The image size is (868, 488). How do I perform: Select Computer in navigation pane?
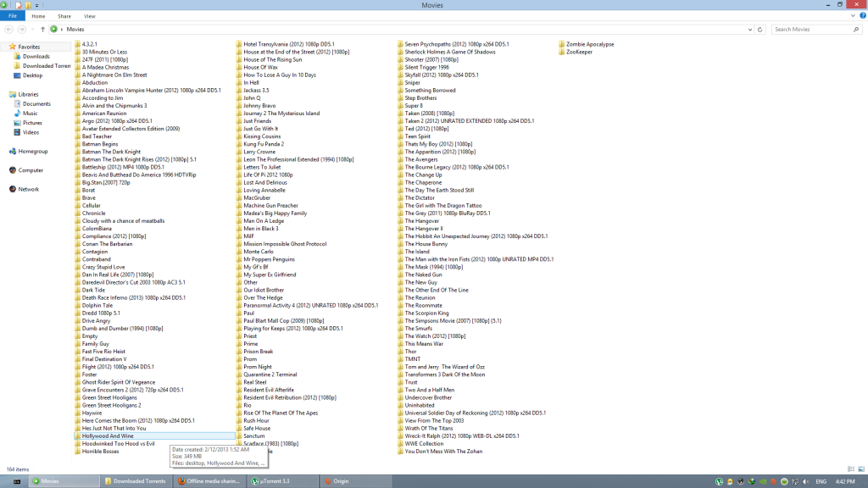tap(31, 170)
